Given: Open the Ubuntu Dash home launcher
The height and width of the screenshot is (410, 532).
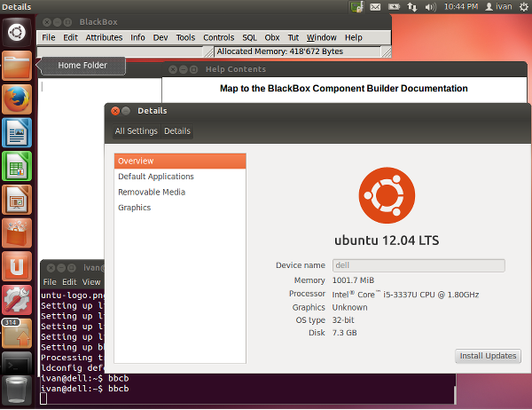Looking at the screenshot, I should pyautogui.click(x=16, y=34).
